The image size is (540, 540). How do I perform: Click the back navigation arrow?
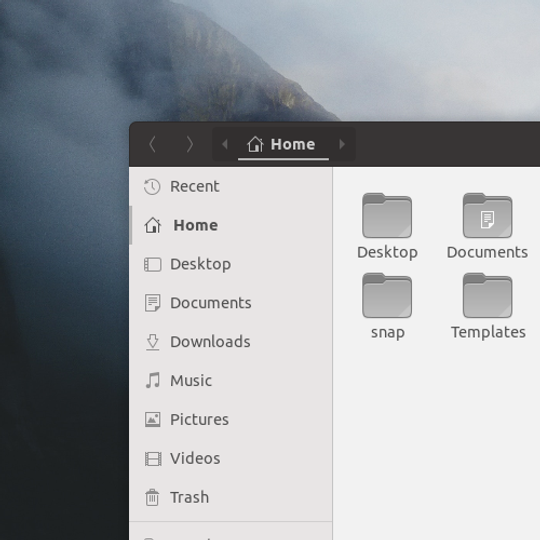(153, 144)
